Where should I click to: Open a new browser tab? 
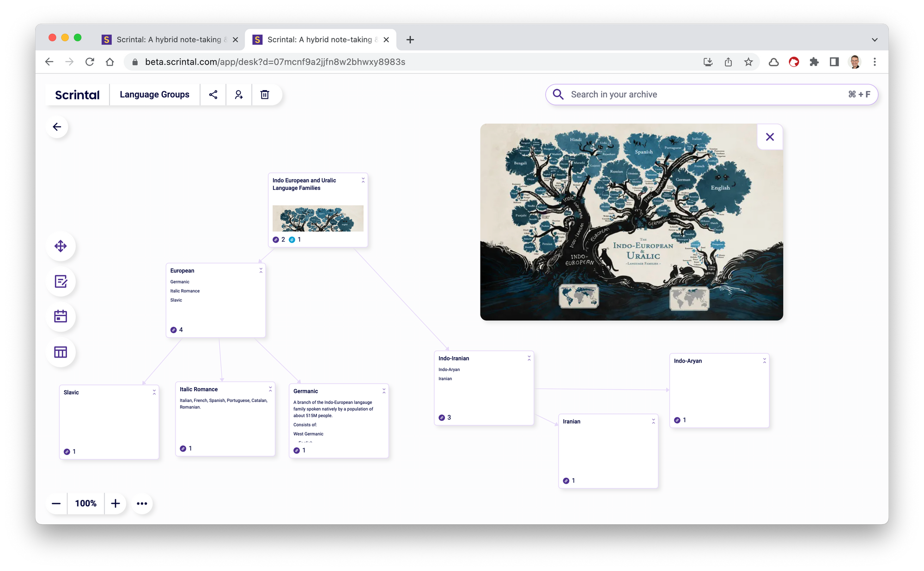pyautogui.click(x=410, y=40)
